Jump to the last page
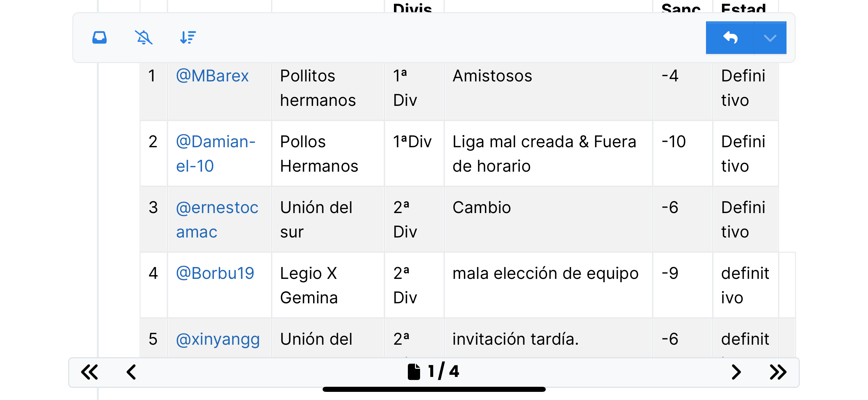Viewport: 868px width, 400px height. click(778, 372)
